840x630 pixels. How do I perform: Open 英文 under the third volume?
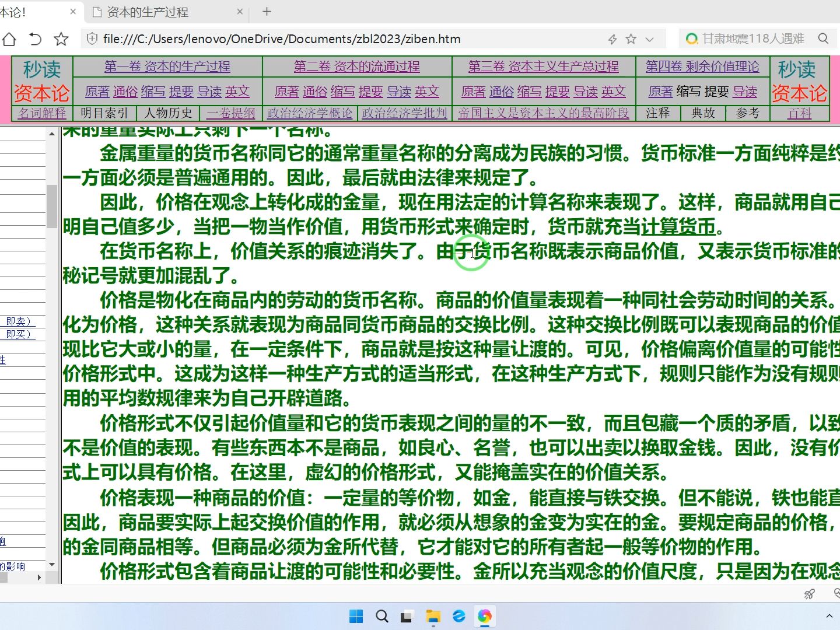(614, 92)
